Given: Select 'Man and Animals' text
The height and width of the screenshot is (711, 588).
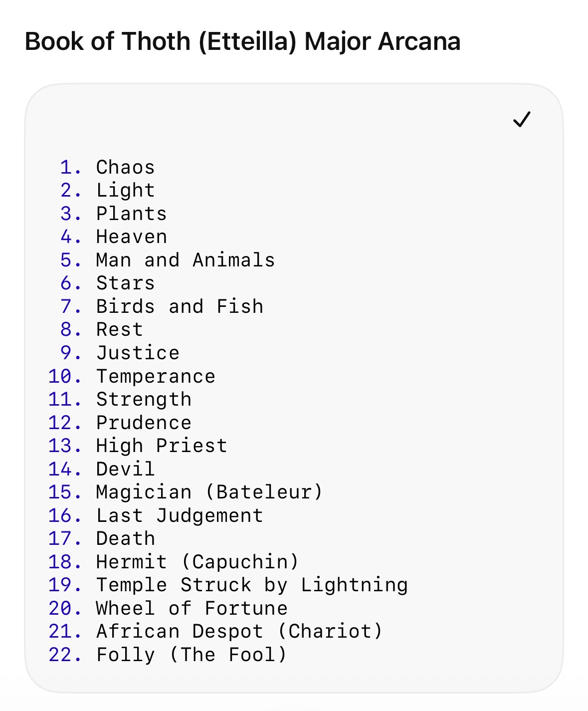Looking at the screenshot, I should click(x=185, y=260).
